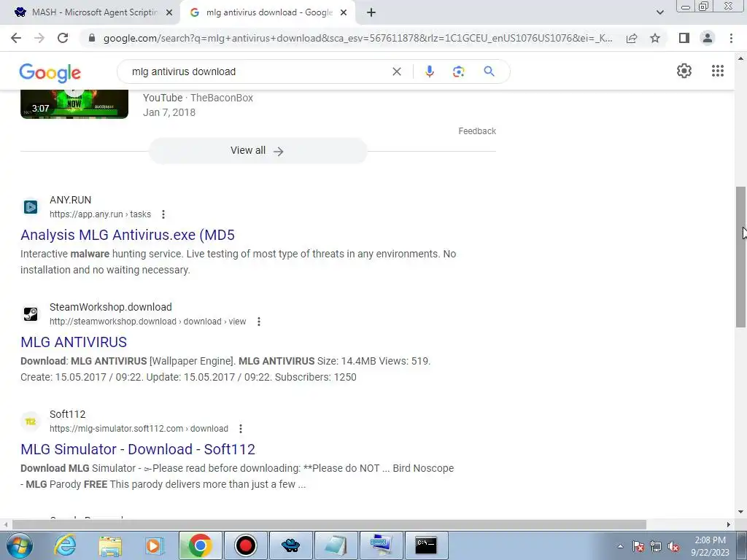Open more options for Soft112 result
The width and height of the screenshot is (747, 560).
(x=241, y=429)
